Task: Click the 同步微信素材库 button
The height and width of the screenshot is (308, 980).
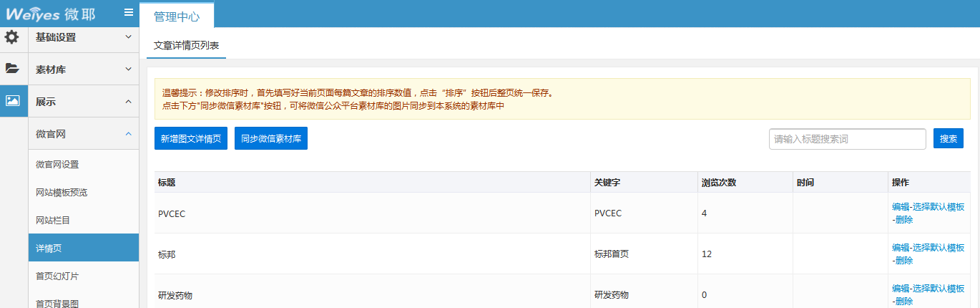Action: (x=271, y=139)
